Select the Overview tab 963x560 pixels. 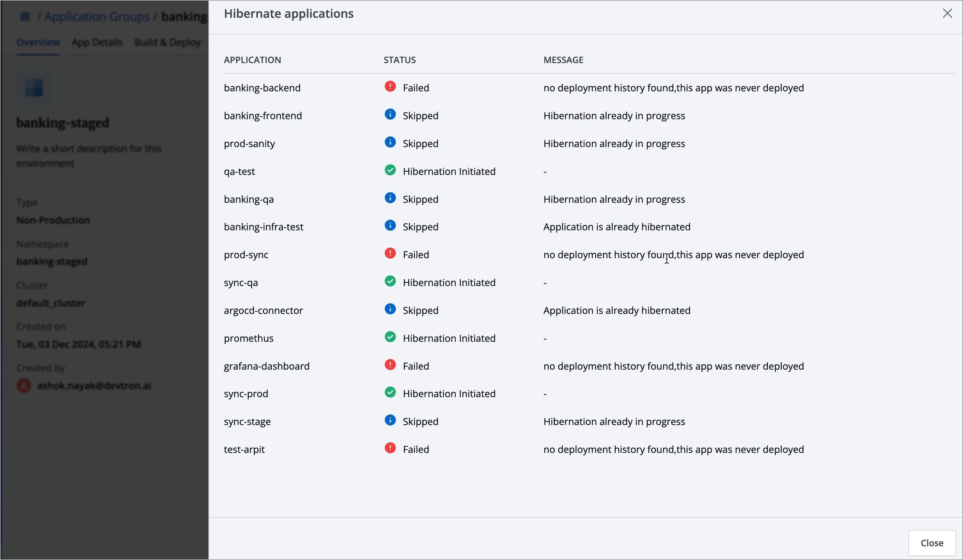[38, 42]
